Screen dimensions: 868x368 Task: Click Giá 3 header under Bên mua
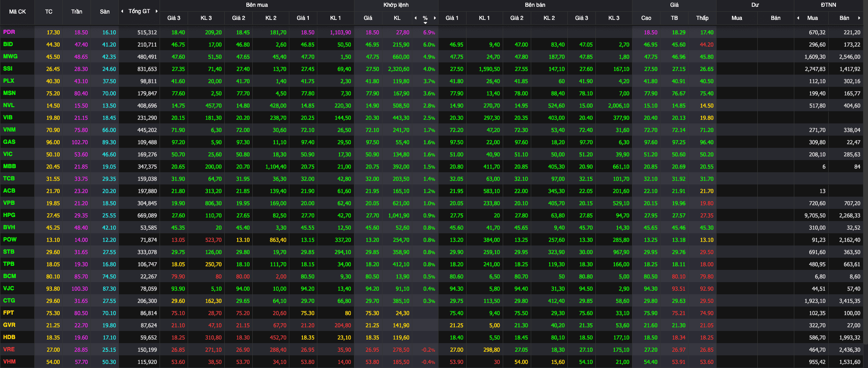click(174, 18)
